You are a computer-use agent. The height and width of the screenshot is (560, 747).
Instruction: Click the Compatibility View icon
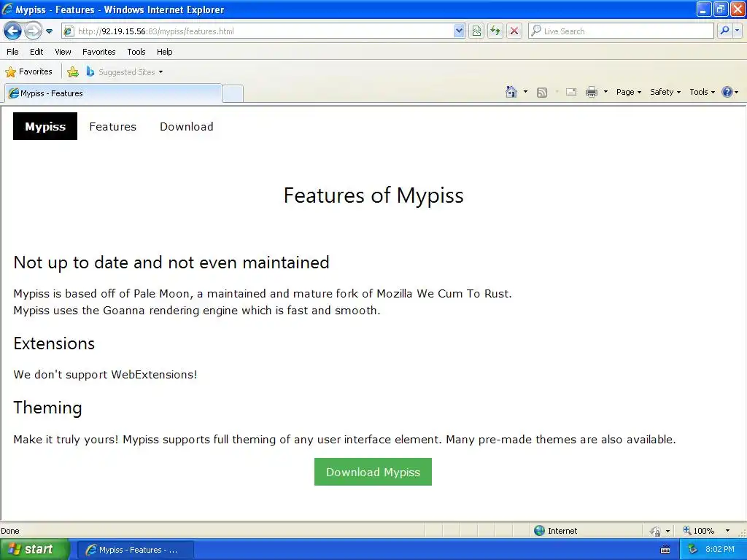coord(476,31)
